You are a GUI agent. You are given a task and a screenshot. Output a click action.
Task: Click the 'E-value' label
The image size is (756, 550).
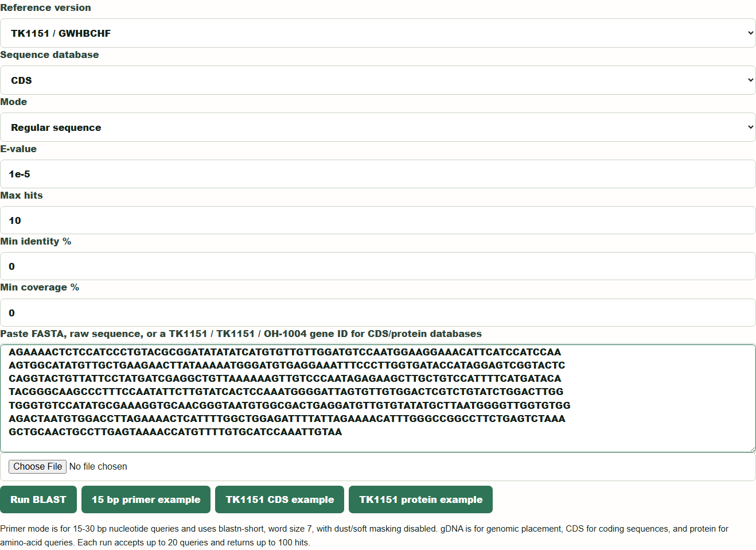coord(18,149)
